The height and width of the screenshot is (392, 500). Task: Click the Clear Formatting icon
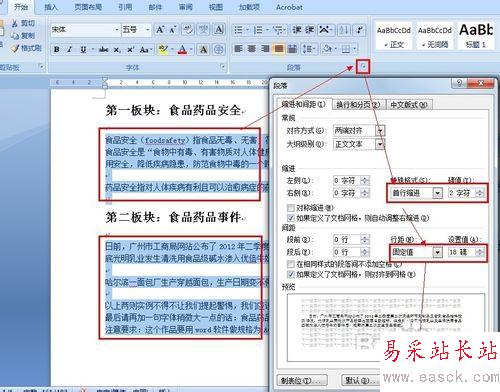tap(188, 30)
